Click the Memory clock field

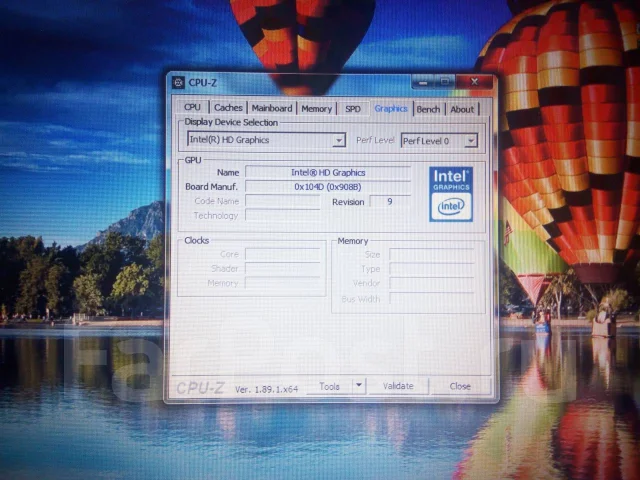click(282, 282)
